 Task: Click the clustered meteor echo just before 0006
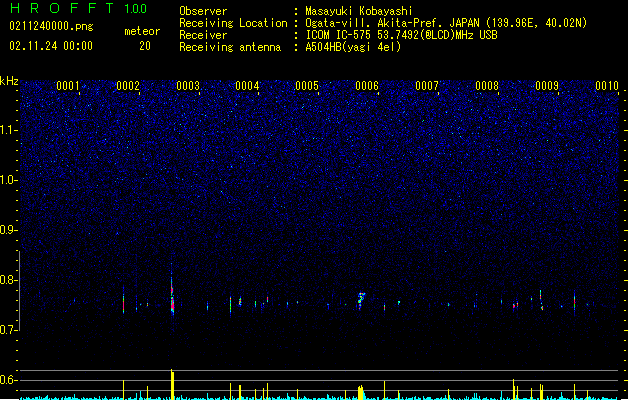[361, 300]
